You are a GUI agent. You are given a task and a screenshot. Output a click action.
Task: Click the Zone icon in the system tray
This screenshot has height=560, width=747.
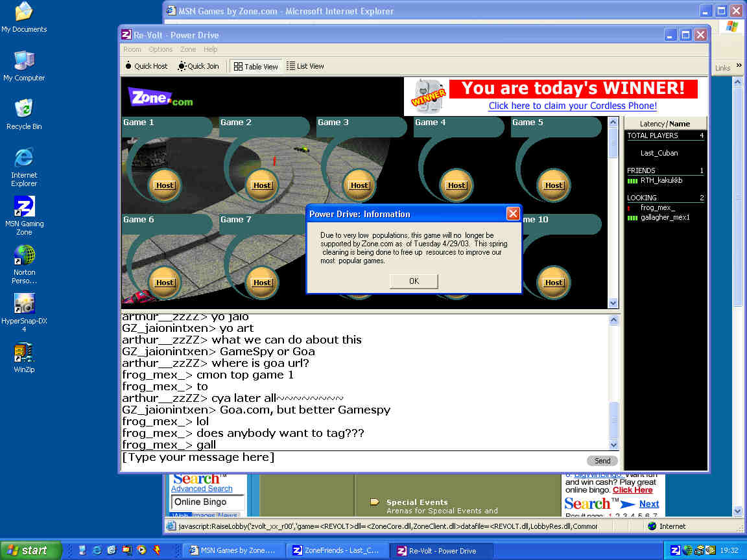tap(675, 550)
